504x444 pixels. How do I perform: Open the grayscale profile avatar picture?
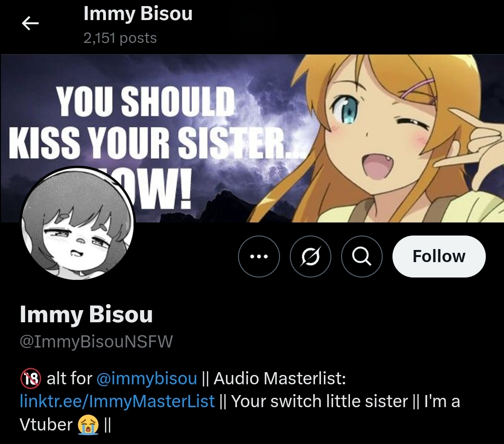(77, 222)
